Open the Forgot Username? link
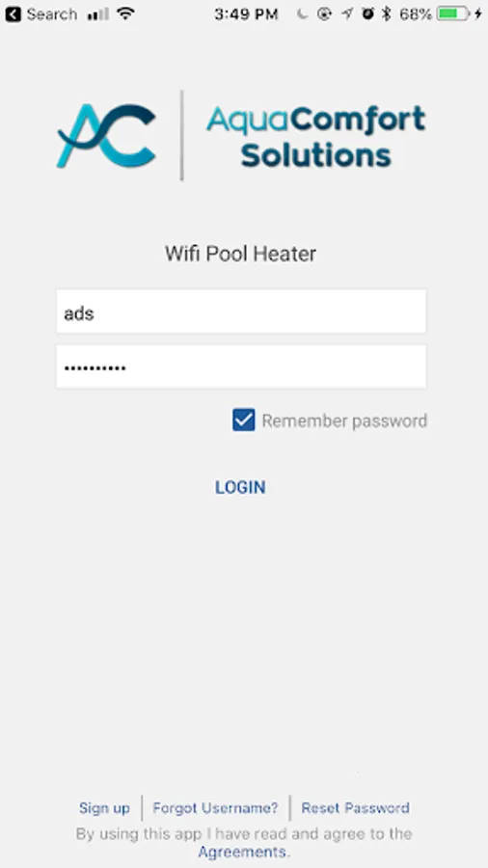Image resolution: width=488 pixels, height=868 pixels. [x=215, y=807]
